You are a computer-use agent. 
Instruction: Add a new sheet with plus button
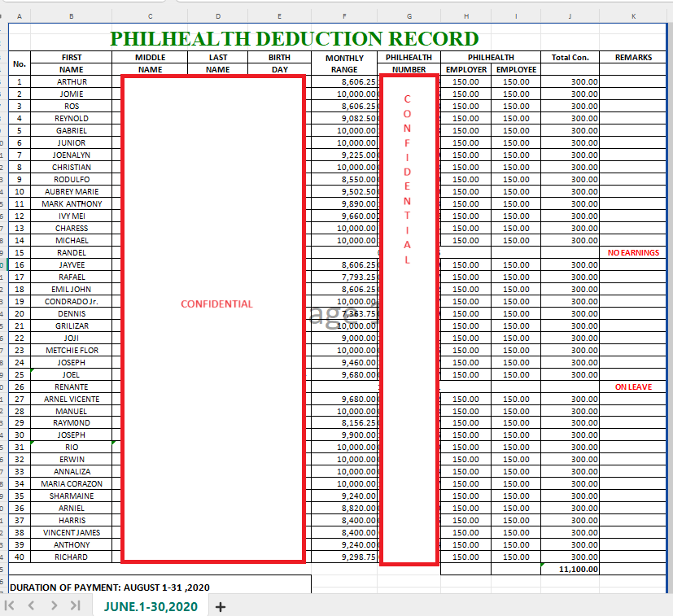221,607
